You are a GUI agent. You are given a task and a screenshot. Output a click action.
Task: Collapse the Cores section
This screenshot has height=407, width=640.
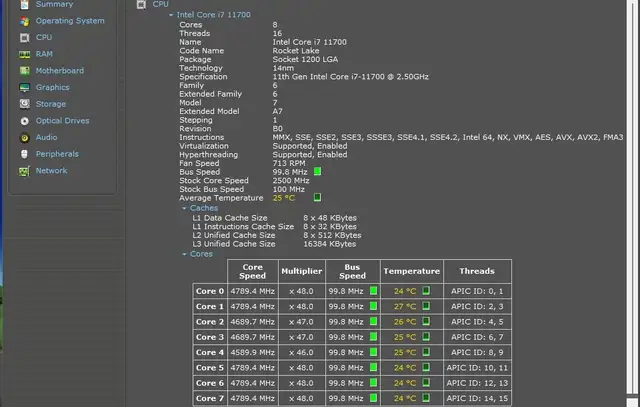pyautogui.click(x=184, y=254)
